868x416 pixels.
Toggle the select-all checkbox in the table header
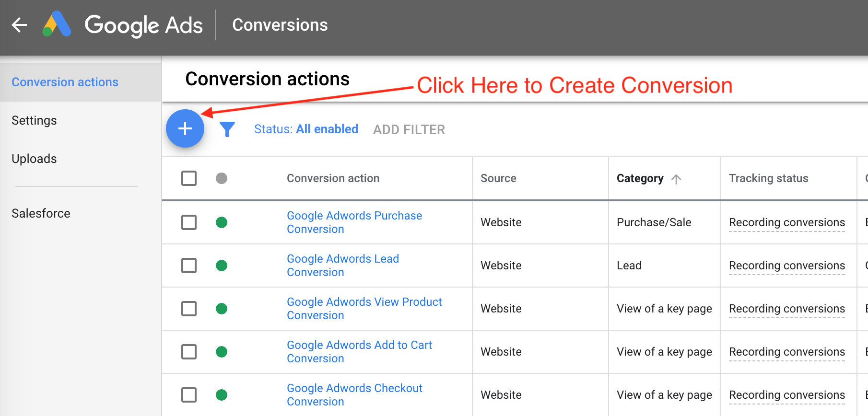click(x=189, y=178)
